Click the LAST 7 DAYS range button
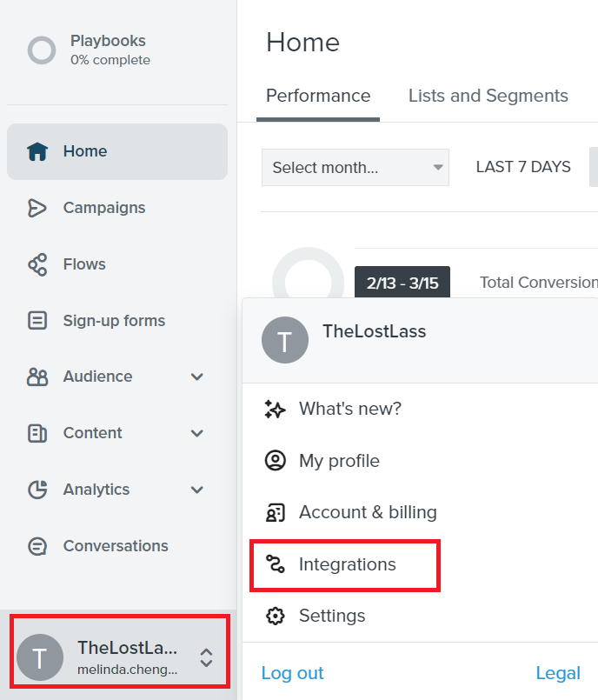This screenshot has width=598, height=700. [x=523, y=167]
